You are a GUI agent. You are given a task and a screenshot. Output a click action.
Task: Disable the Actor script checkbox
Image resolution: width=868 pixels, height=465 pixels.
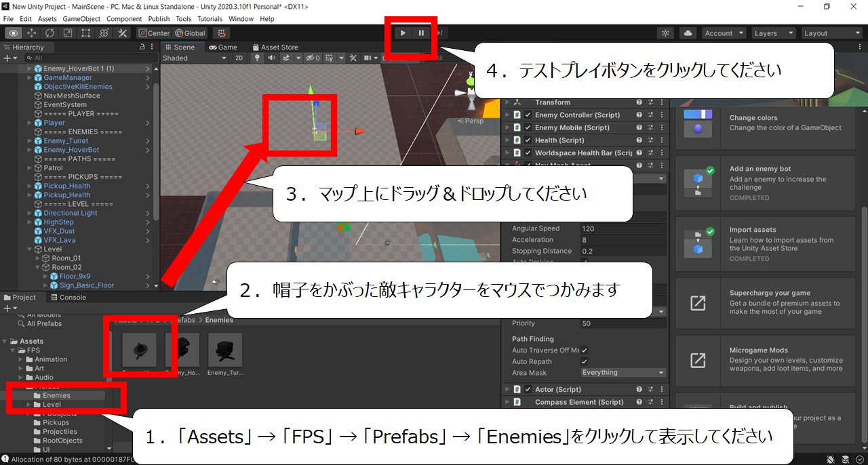pos(528,390)
